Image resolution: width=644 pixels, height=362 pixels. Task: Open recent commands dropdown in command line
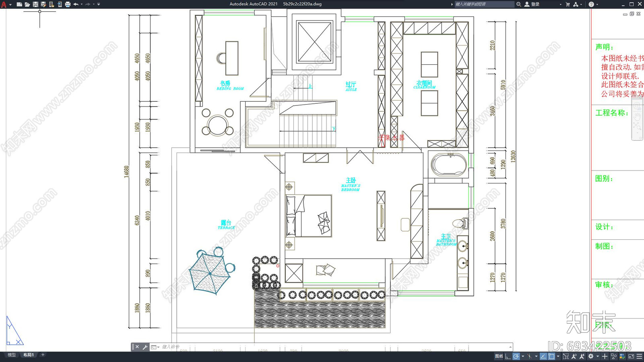pos(155,347)
